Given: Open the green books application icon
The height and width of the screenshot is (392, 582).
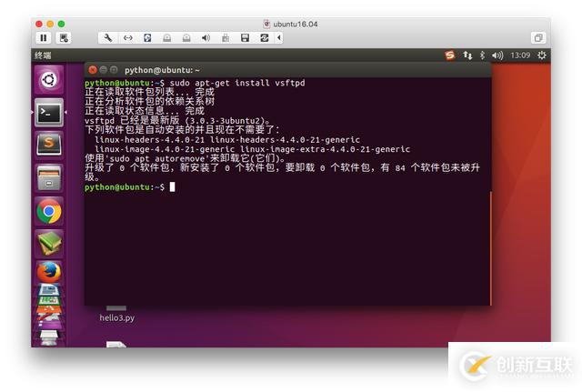Looking at the screenshot, I should pos(49,244).
